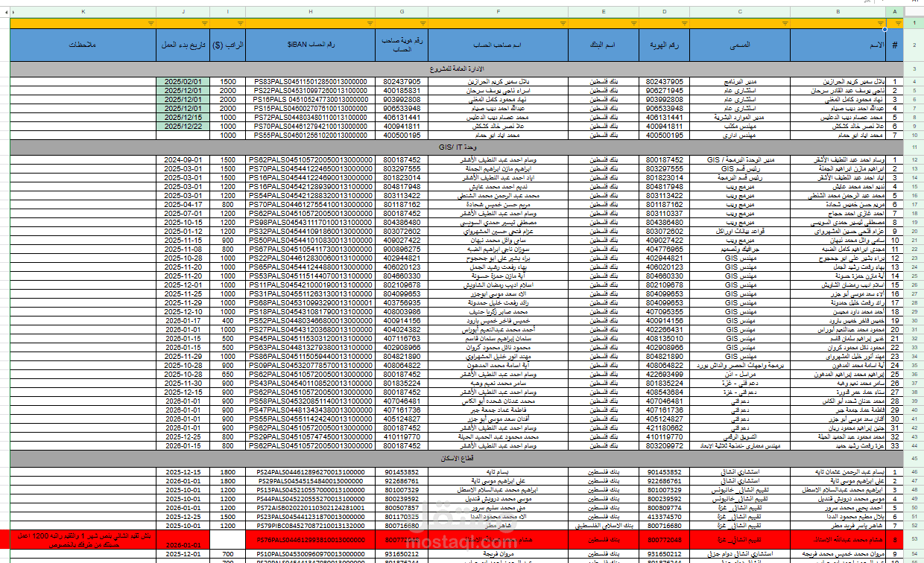Screen dimensions: 924x563
Task: Click the الراتب ($) header cell
Action: pyautogui.click(x=228, y=45)
